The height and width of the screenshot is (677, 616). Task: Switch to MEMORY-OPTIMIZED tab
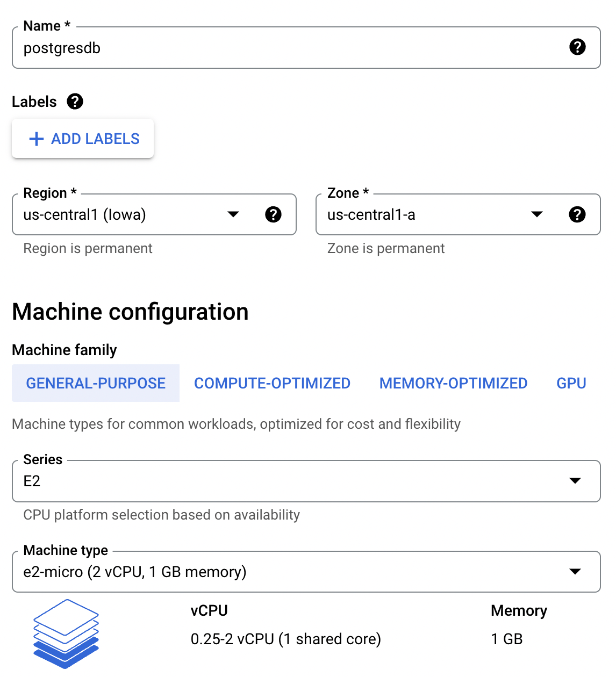tap(454, 383)
